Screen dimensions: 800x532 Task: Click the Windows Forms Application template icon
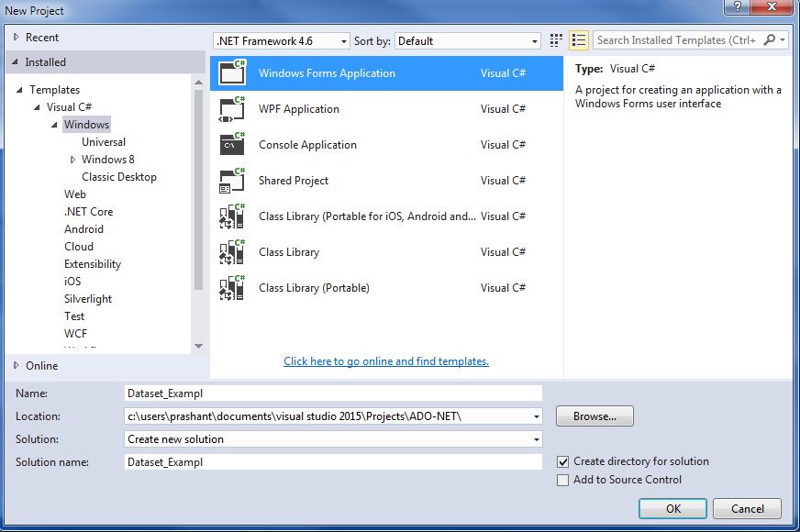pyautogui.click(x=233, y=73)
